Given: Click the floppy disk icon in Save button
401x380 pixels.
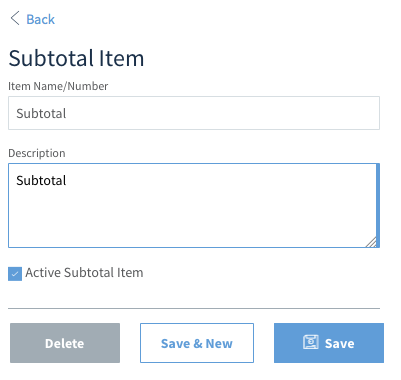Looking at the screenshot, I should click(x=311, y=342).
